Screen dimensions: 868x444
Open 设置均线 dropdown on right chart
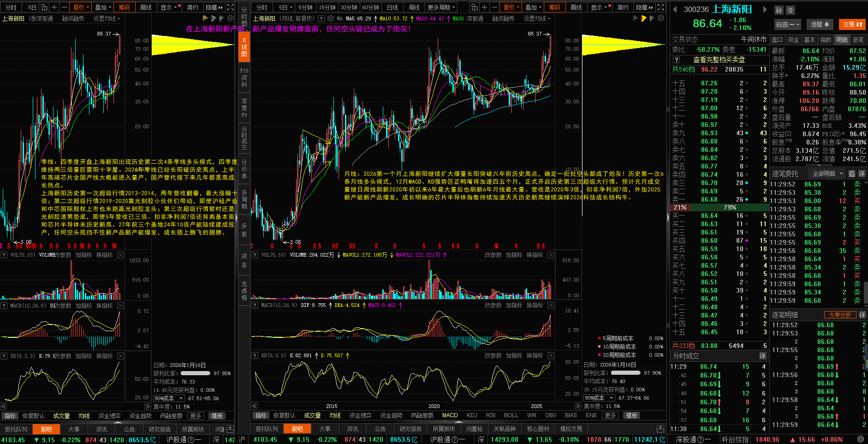[537, 18]
